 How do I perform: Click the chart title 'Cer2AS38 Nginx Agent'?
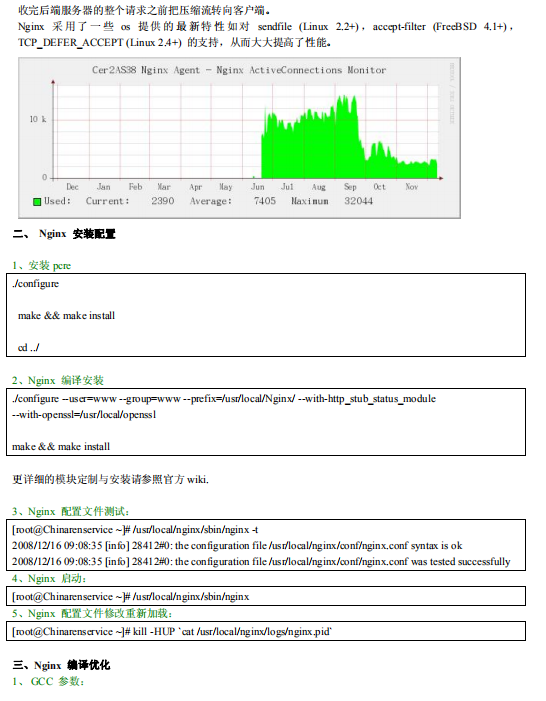pyautogui.click(x=146, y=70)
